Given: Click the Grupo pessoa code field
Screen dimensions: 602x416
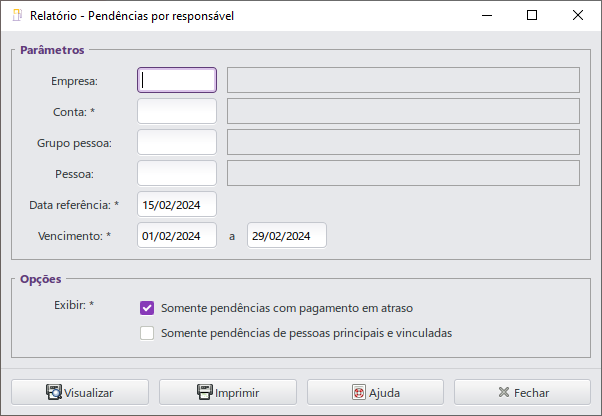Looking at the screenshot, I should point(177,142).
